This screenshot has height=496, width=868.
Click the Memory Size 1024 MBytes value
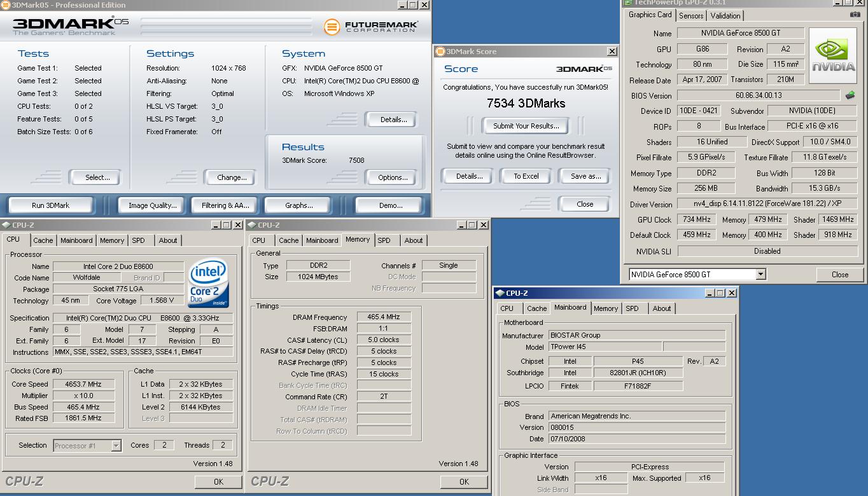tap(317, 277)
